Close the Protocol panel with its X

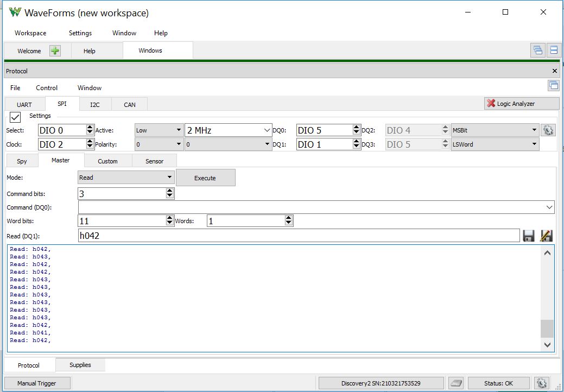[554, 71]
